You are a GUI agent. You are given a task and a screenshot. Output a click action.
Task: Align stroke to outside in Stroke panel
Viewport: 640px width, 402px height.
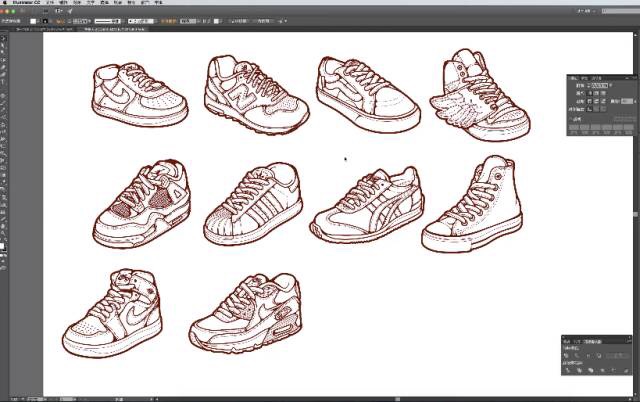603,109
